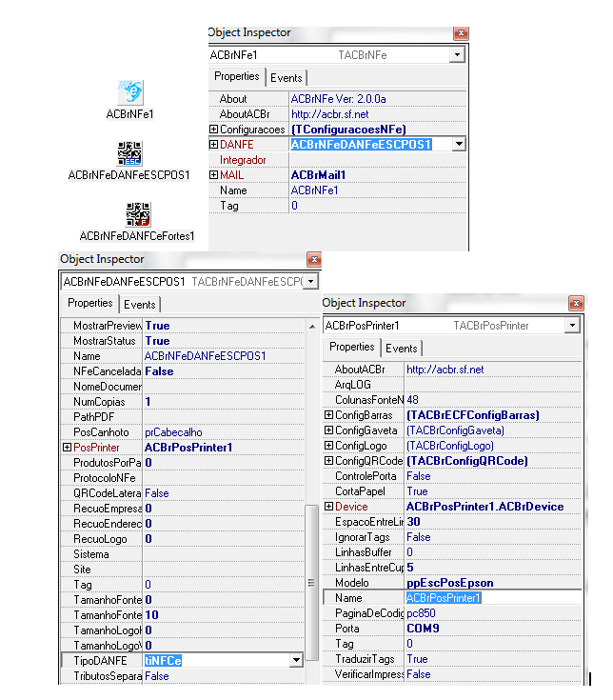Click the scroll-up arrow in ESCPOS inspector
This screenshot has height=700, width=613.
pos(312,327)
